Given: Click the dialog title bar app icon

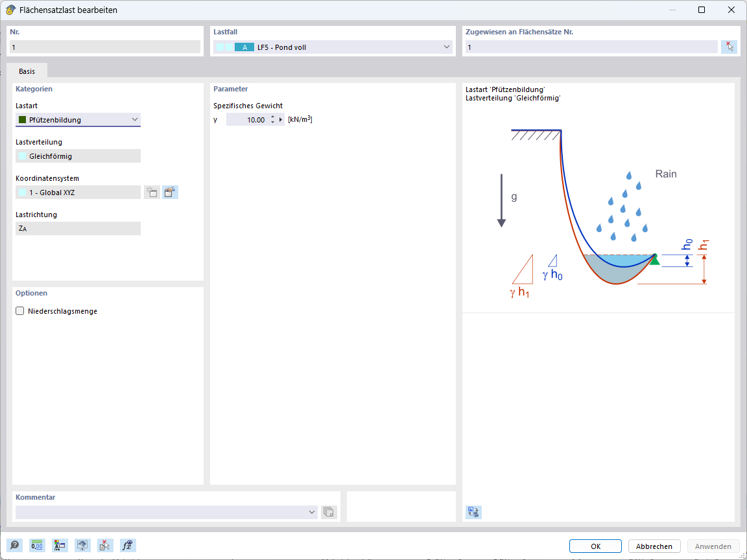Looking at the screenshot, I should coord(10,10).
